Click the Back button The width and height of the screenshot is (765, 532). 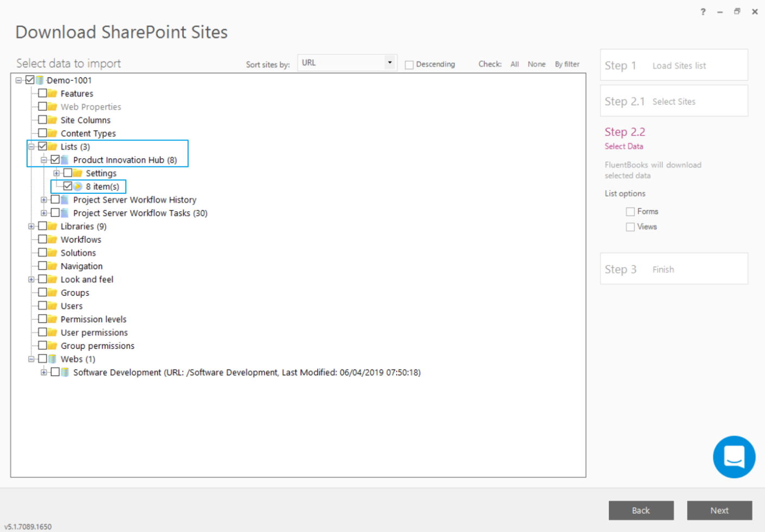[641, 510]
